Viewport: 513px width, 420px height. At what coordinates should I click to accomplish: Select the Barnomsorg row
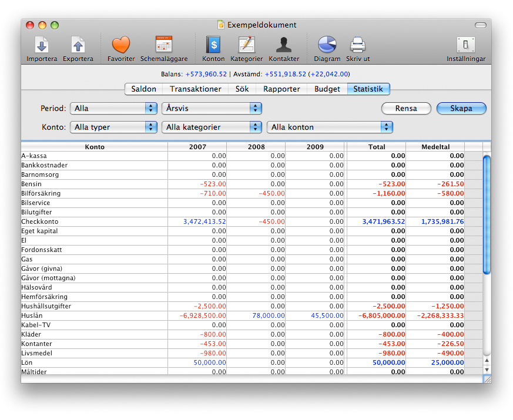coord(252,174)
